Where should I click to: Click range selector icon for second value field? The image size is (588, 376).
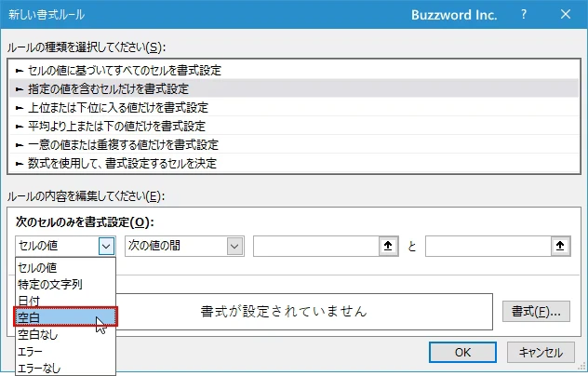click(560, 246)
